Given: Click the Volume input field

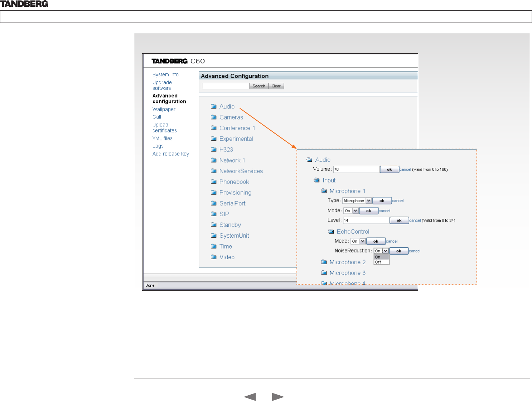Looking at the screenshot, I should click(356, 169).
